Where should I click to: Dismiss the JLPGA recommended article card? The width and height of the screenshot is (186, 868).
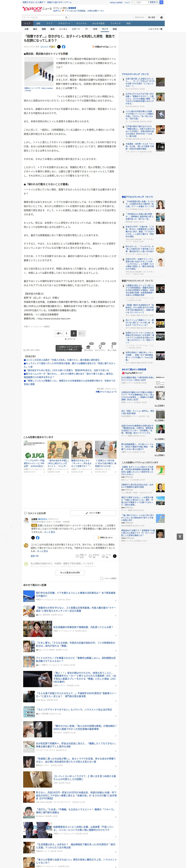[44, 472]
